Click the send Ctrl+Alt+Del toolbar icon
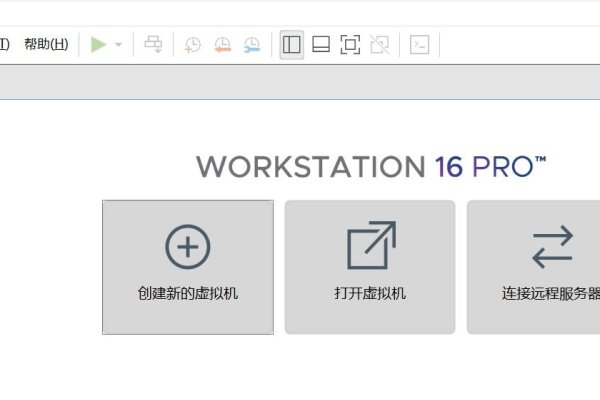Image resolution: width=600 pixels, height=400 pixels. tap(153, 44)
